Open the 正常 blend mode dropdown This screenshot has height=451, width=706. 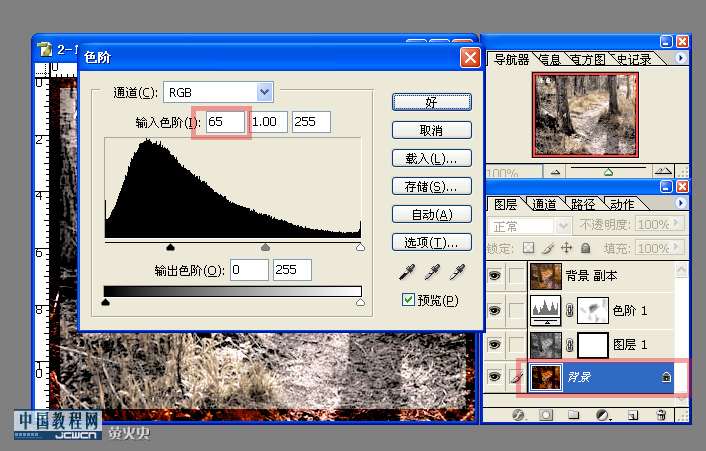(x=563, y=226)
